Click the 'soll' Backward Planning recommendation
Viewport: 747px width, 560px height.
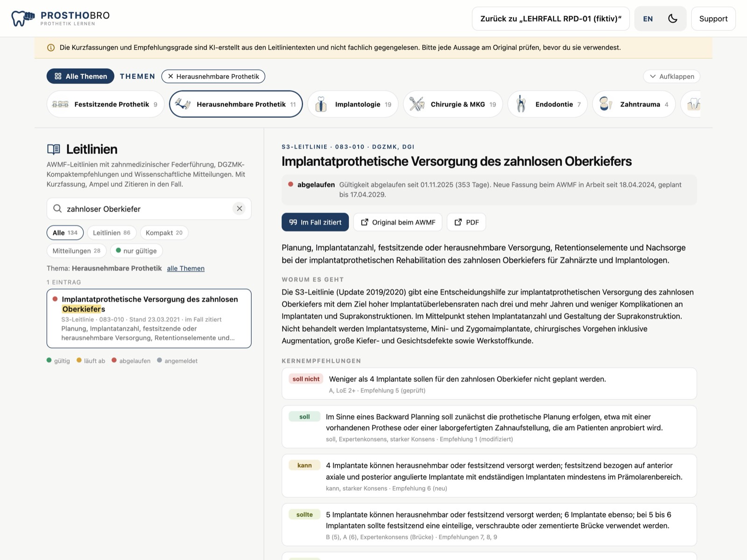[489, 427]
